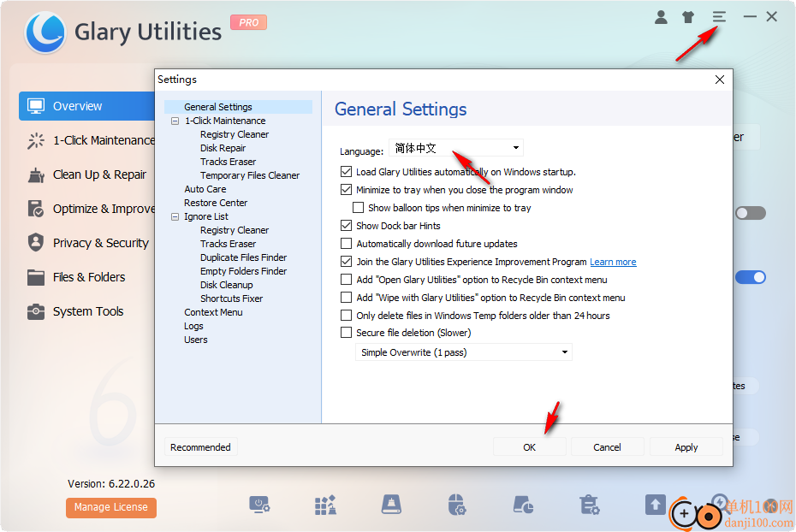
Task: Enable Show balloon tips when minimize to tray
Action: 359,208
